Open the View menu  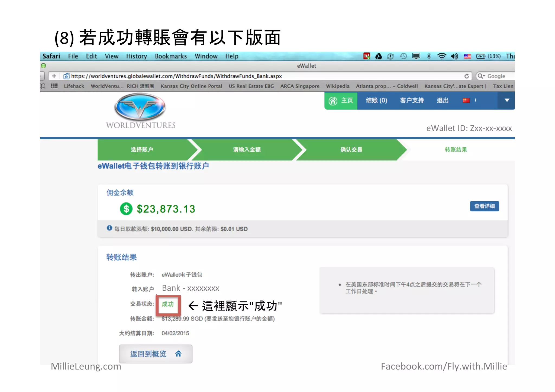111,56
